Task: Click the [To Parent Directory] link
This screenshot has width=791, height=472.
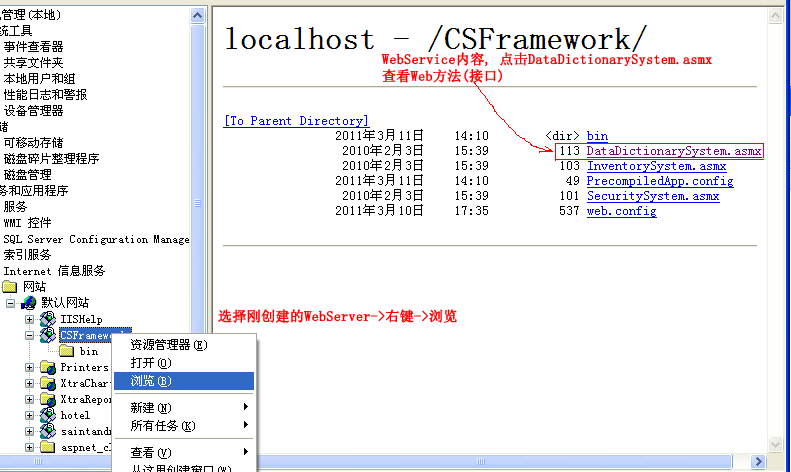Action: (x=296, y=121)
